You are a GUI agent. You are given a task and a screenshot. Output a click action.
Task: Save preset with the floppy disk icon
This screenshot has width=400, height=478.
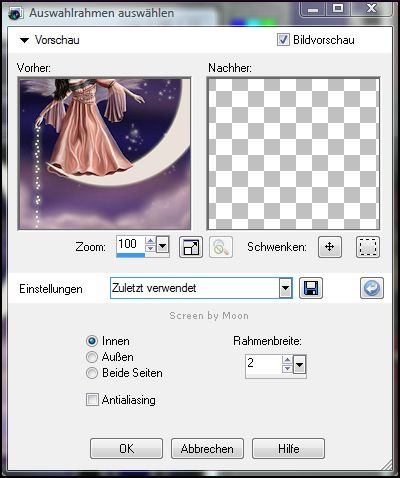point(311,288)
